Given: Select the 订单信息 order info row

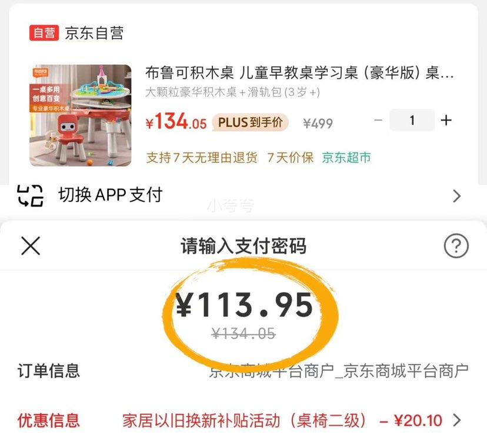Looking at the screenshot, I should [243, 371].
